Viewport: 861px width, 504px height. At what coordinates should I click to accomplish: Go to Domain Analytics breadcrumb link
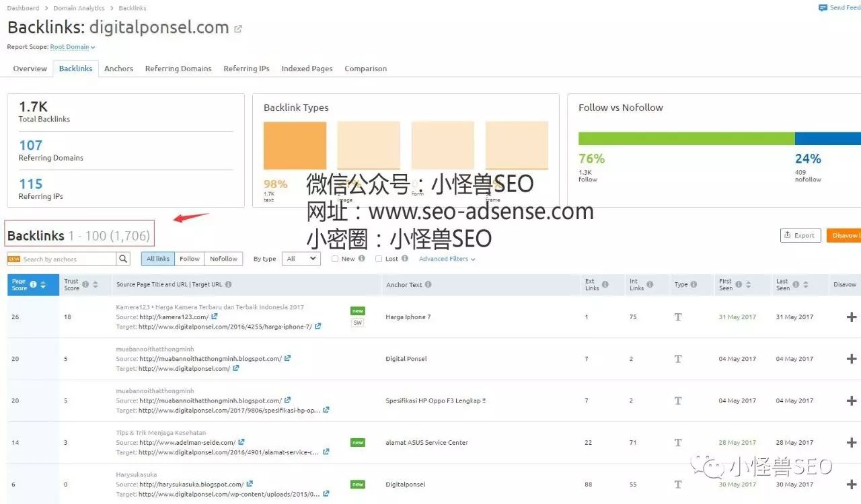click(79, 8)
